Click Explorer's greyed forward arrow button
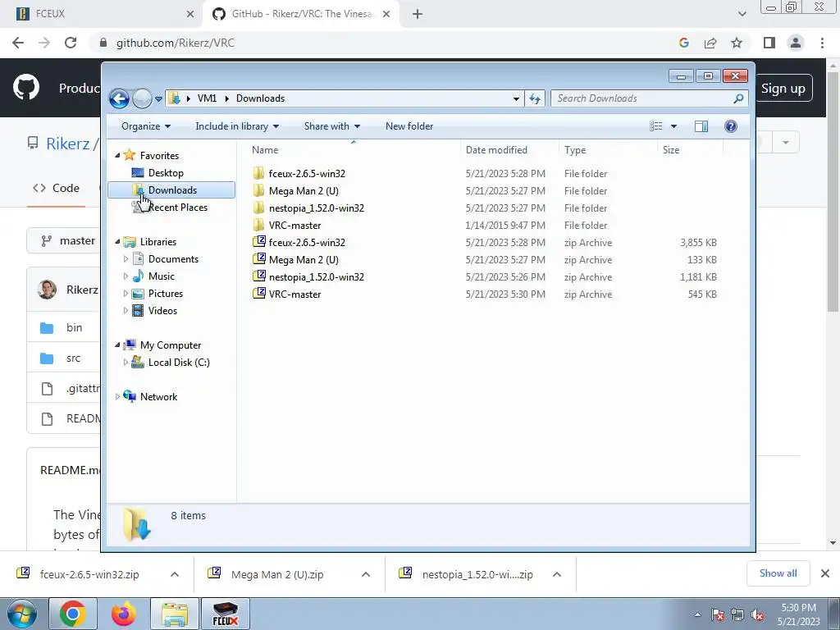This screenshot has height=630, width=840. point(142,98)
